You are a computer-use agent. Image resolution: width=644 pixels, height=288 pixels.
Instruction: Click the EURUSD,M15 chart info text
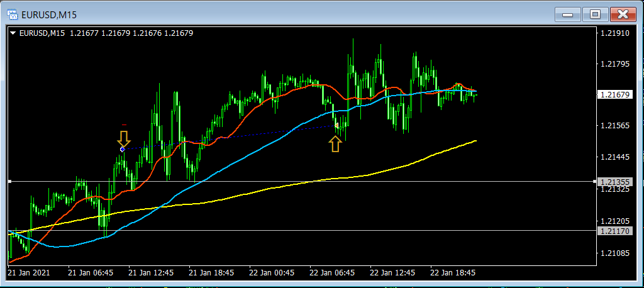click(106, 33)
